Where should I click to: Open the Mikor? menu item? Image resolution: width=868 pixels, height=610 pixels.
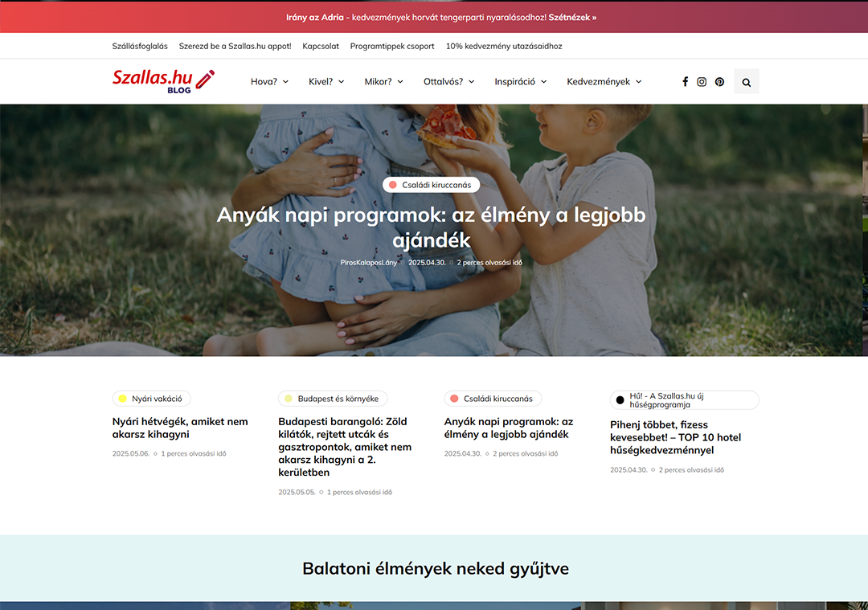[378, 81]
